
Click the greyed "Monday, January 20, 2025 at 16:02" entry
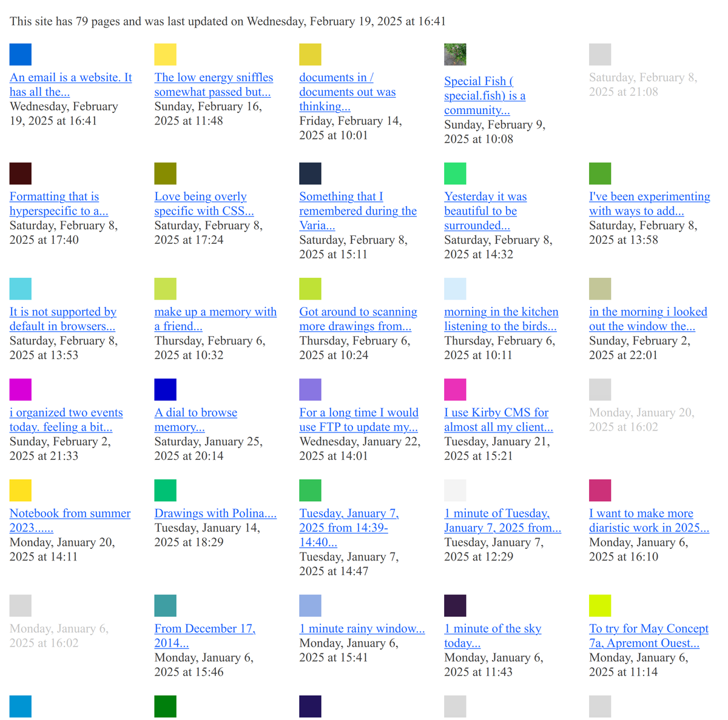coord(642,420)
